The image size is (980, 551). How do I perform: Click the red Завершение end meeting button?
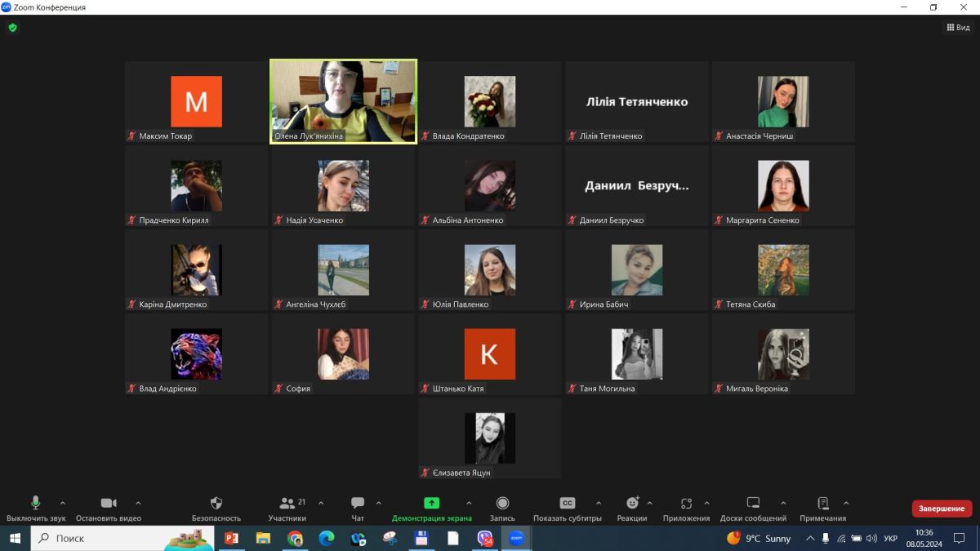tap(942, 509)
